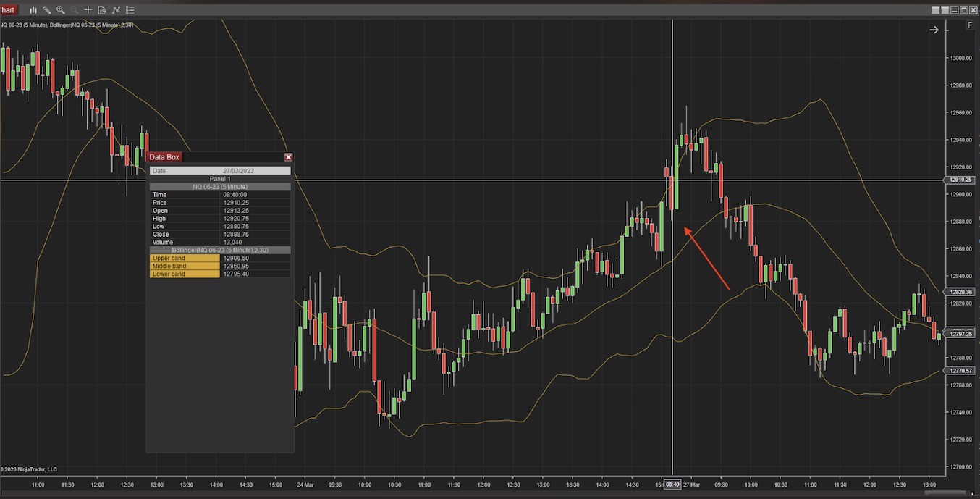Select the bar chart style tool

click(33, 10)
